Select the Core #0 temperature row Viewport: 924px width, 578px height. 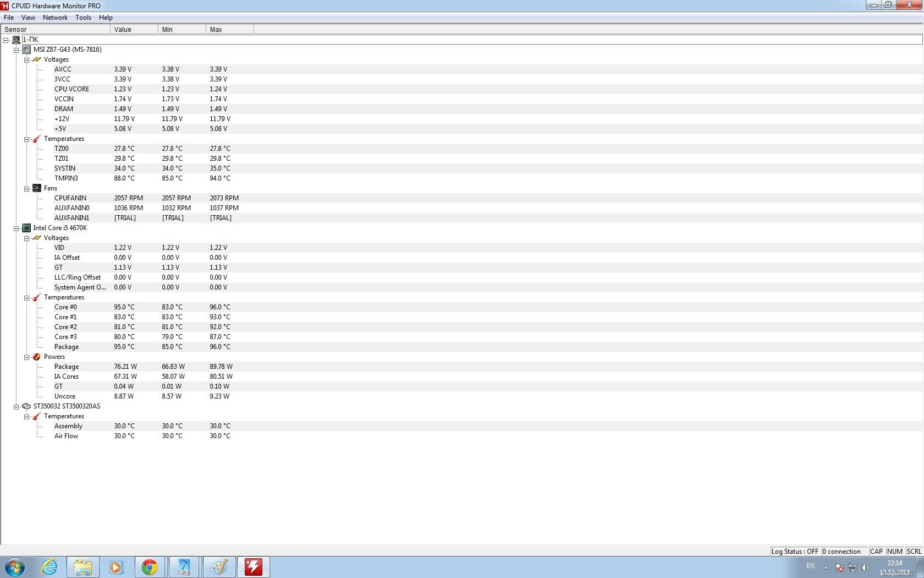[65, 307]
